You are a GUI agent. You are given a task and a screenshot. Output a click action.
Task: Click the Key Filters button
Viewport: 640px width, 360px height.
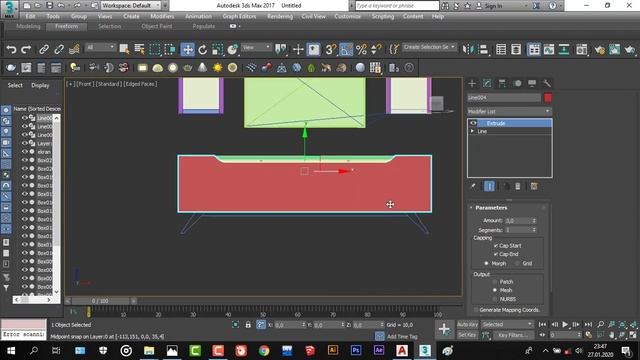pos(513,335)
